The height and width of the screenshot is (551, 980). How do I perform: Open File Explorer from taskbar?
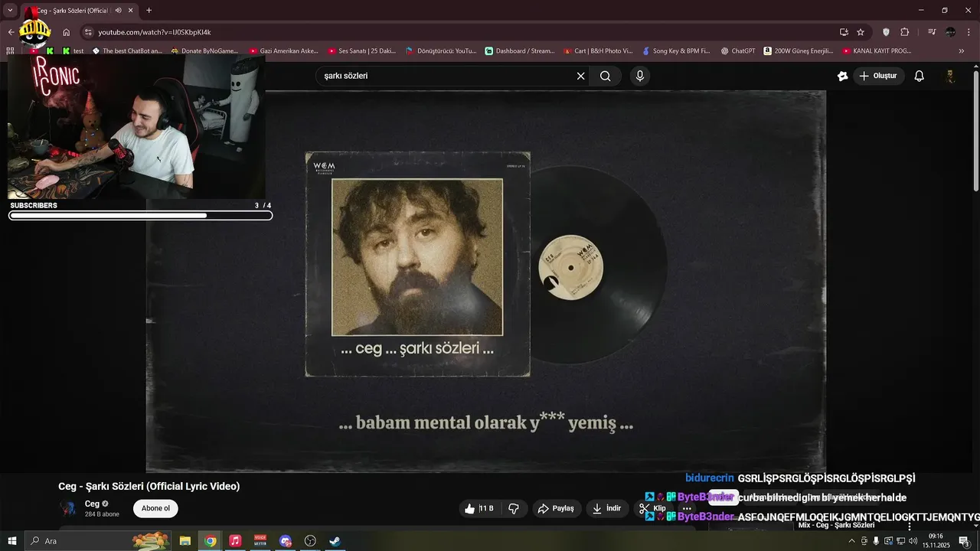[x=185, y=541]
